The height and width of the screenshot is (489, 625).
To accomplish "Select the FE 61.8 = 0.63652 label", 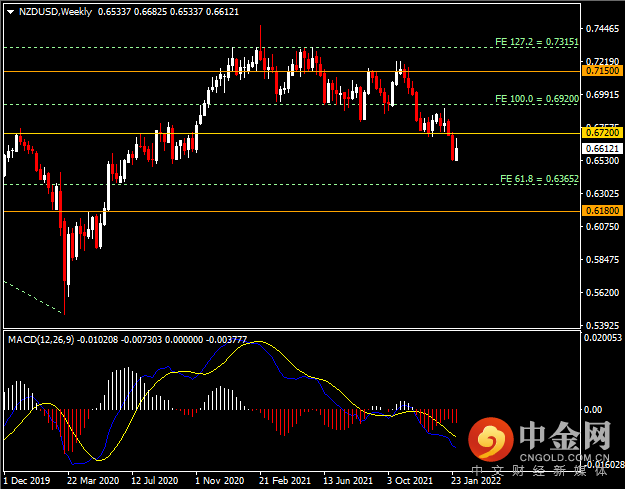I will point(539,179).
